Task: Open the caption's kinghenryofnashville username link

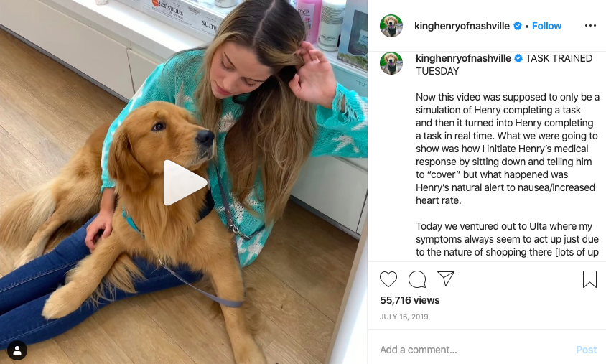Action: (x=463, y=58)
